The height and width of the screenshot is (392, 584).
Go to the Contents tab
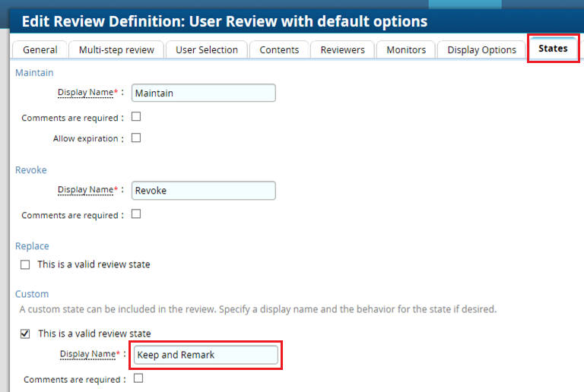point(279,49)
